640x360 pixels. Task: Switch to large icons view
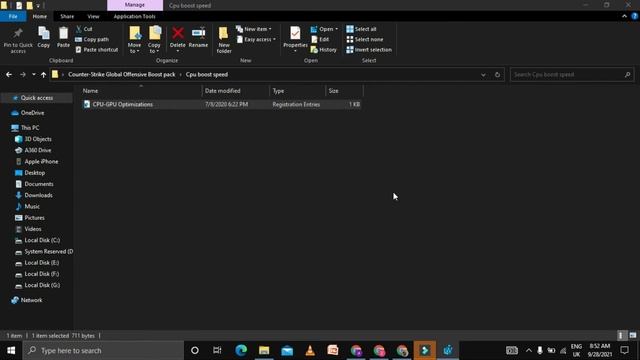tap(633, 336)
